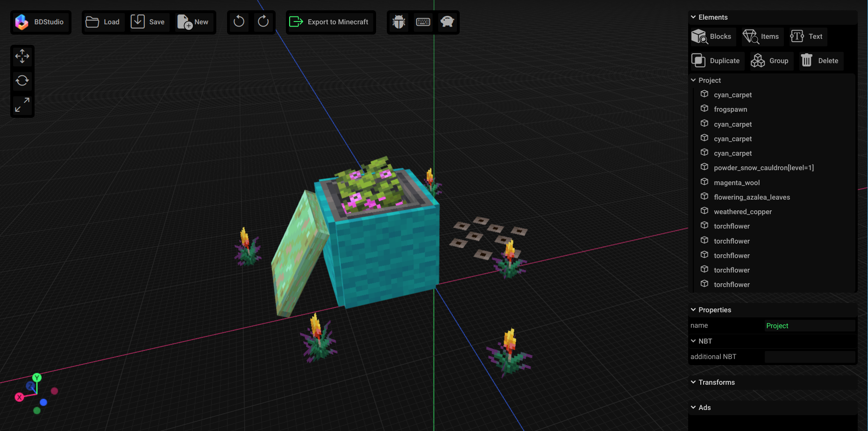
Task: Select flowering_azalea_leaves element
Action: click(752, 197)
